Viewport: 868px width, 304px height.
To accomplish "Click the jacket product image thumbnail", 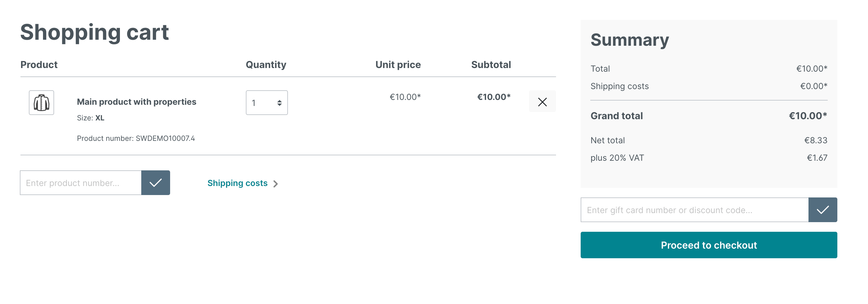I will 41,102.
